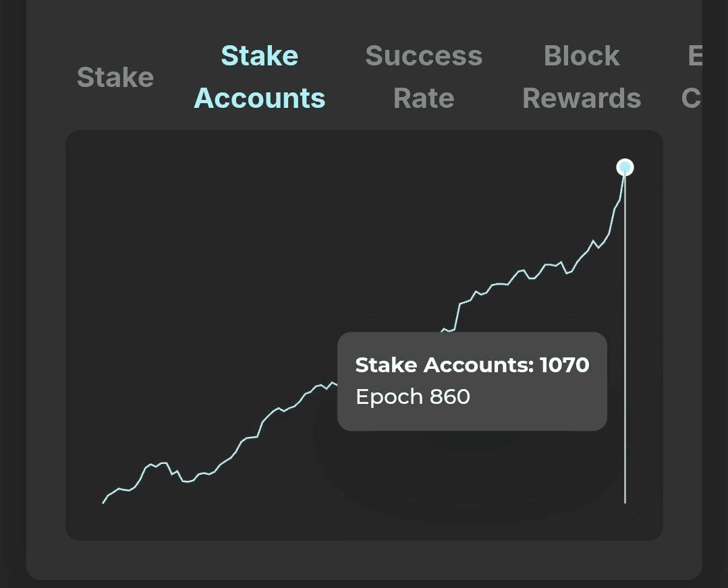Switch to the Stake tab
728x588 pixels.
[115, 78]
